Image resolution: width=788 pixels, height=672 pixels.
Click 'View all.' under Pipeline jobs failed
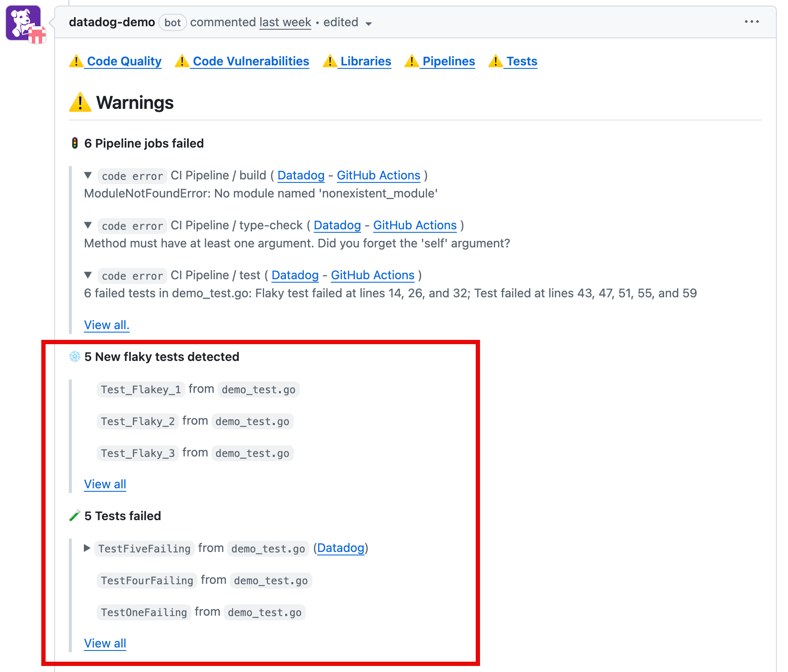coord(107,325)
